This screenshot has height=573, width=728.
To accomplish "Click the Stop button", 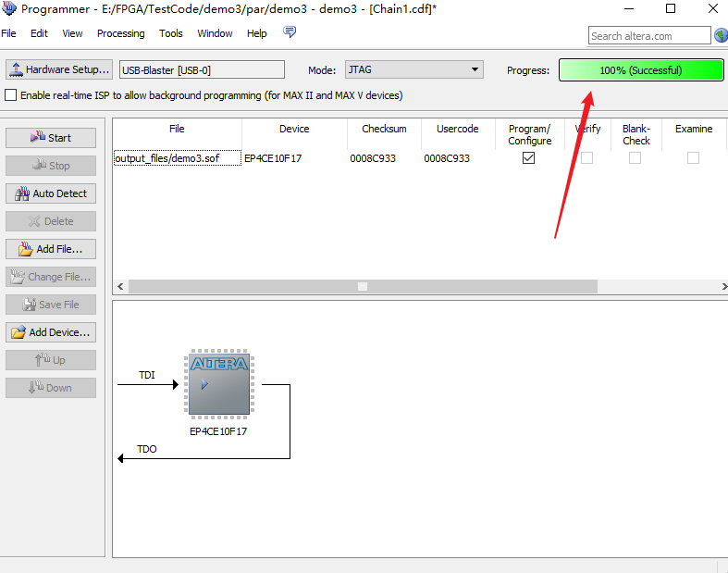I will [x=51, y=166].
